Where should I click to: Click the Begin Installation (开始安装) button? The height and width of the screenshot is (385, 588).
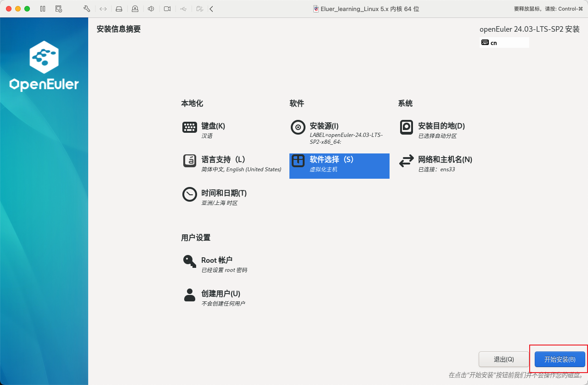[560, 359]
